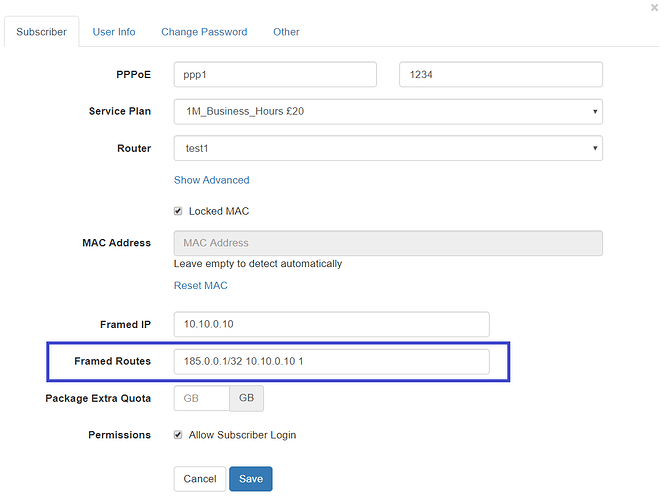The image size is (664, 500).
Task: Focus the PPPoE username field ppp1
Action: click(x=275, y=75)
